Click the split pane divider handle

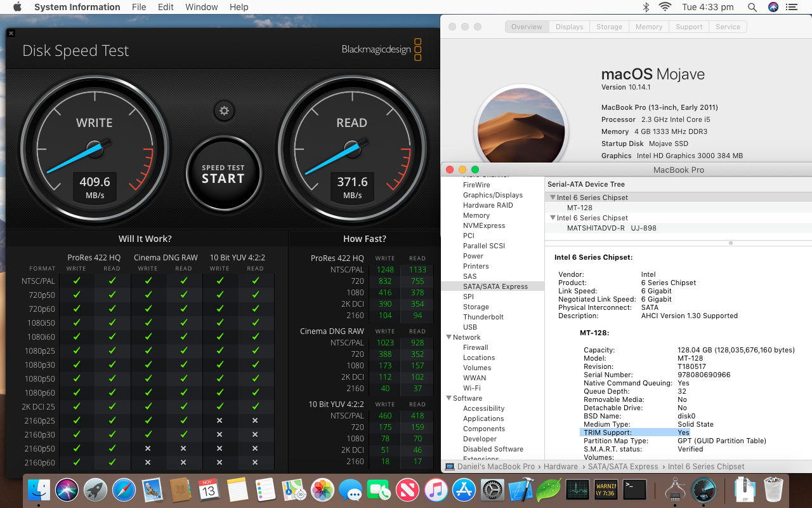click(731, 243)
